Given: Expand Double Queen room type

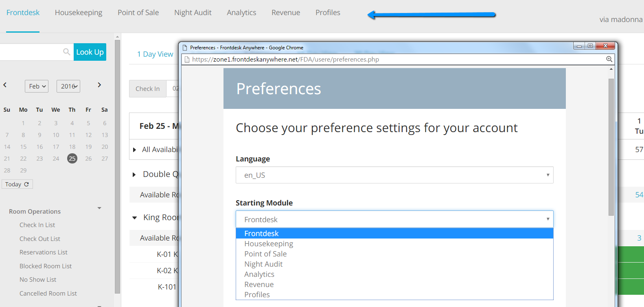Looking at the screenshot, I should (134, 174).
